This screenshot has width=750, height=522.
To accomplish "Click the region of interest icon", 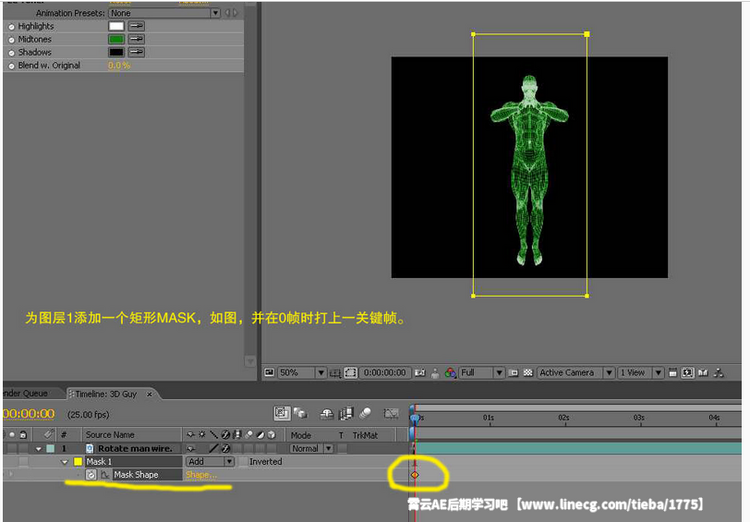I will (x=513, y=373).
